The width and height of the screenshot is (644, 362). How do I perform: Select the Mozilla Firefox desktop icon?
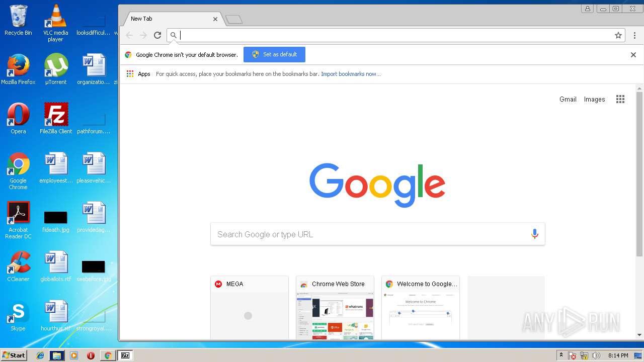[18, 69]
